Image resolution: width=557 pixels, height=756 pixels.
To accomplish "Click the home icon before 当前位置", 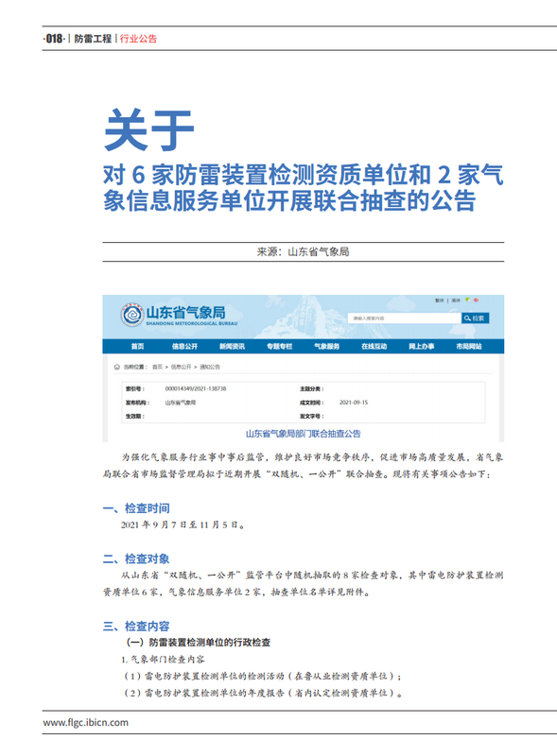I will coord(117,367).
